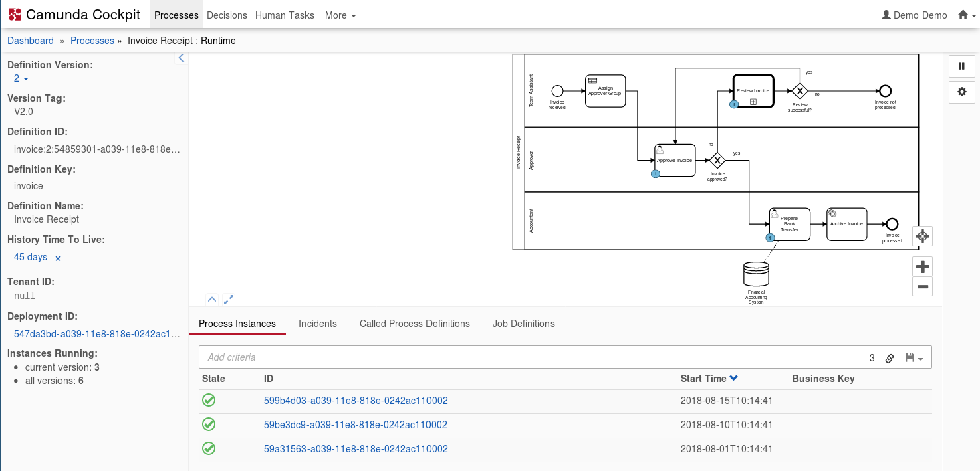980x471 pixels.
Task: Open the settings gear on the right
Action: coord(961,92)
